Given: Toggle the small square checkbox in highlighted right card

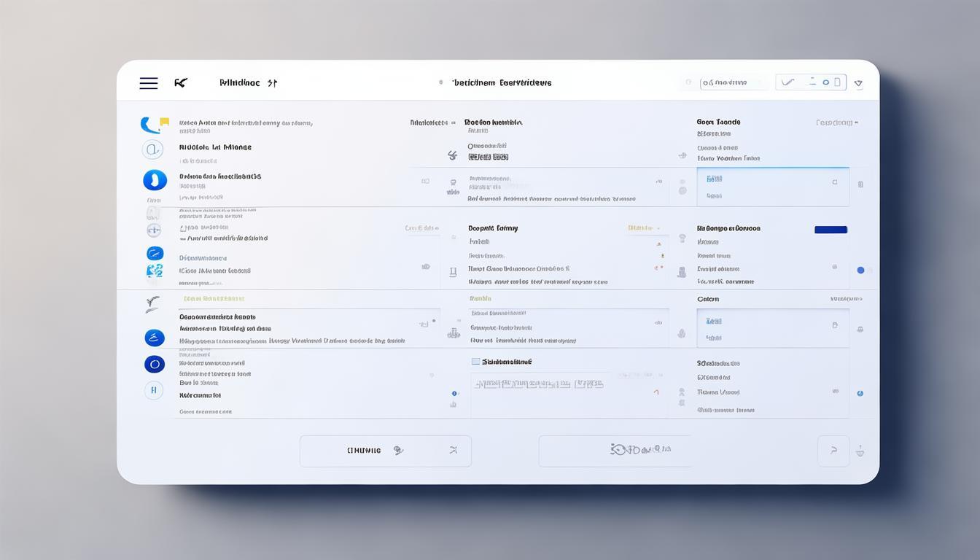Looking at the screenshot, I should 835,182.
